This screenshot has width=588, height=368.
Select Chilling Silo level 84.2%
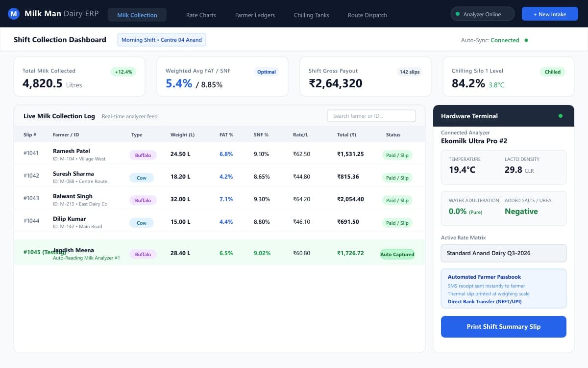click(468, 83)
